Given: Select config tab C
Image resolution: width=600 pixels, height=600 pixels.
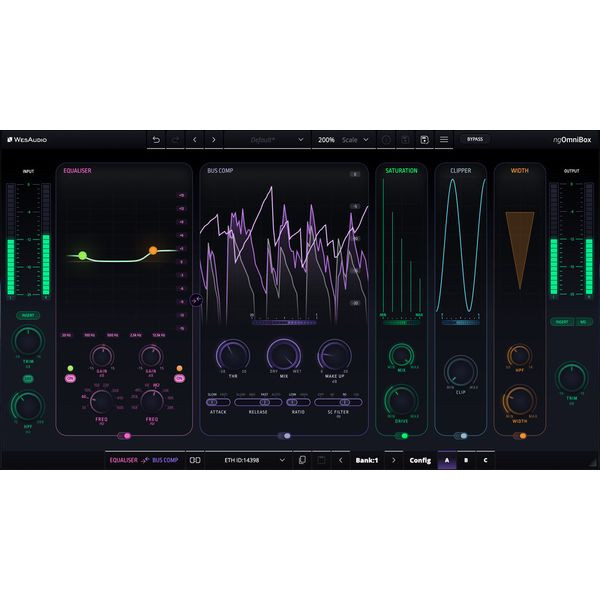Looking at the screenshot, I should coord(486,460).
